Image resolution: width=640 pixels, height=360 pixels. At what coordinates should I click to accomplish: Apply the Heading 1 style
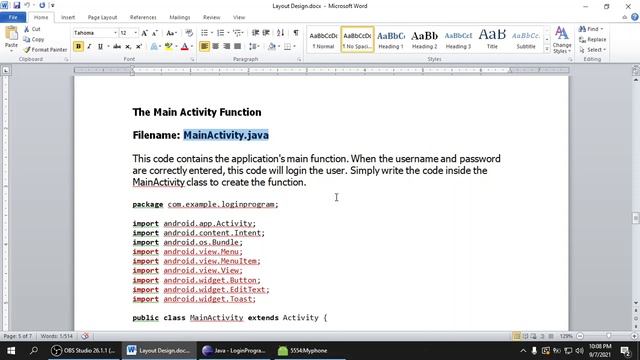(x=391, y=40)
